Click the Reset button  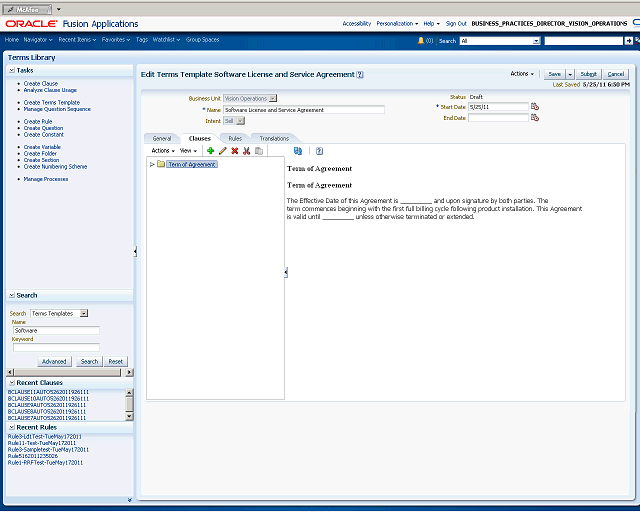point(116,362)
